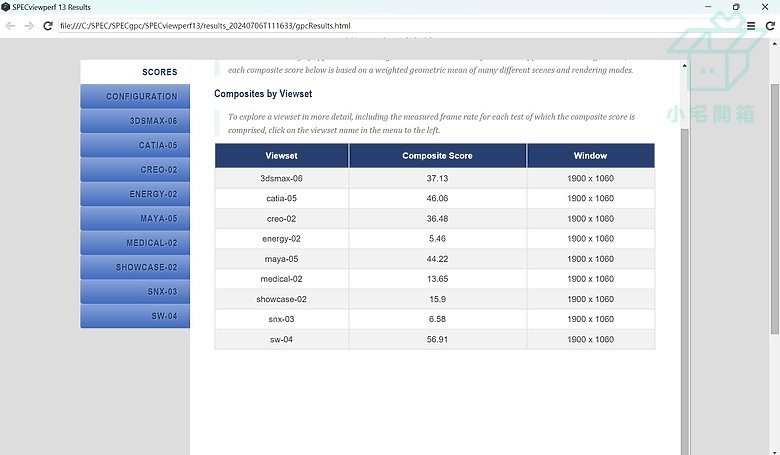780x455 pixels.
Task: Open the SW-04 viewset tab
Action: (x=135, y=316)
